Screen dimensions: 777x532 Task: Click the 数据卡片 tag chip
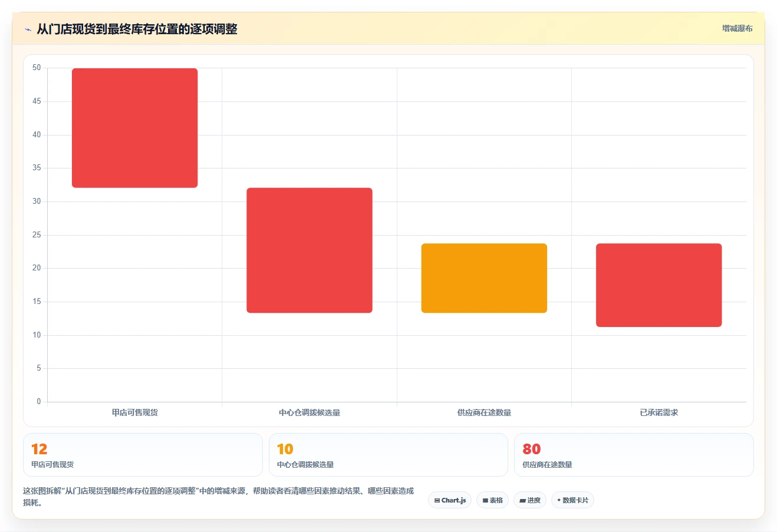pos(572,500)
